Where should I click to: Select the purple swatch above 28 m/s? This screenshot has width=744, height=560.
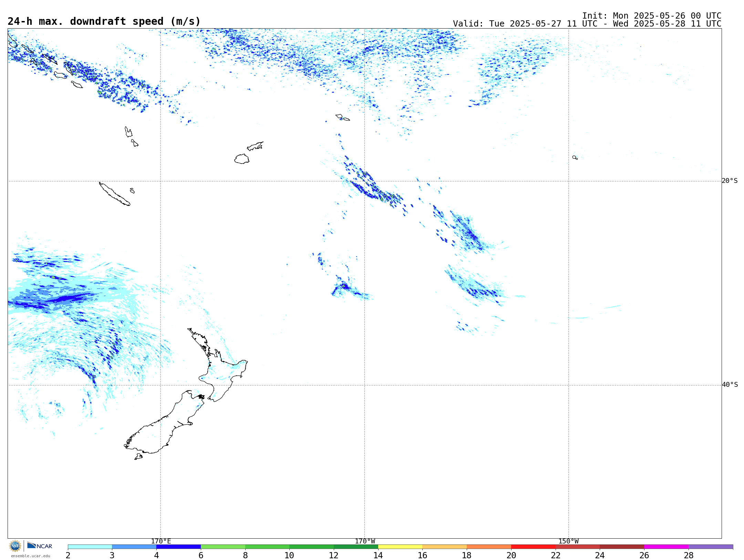(x=711, y=547)
